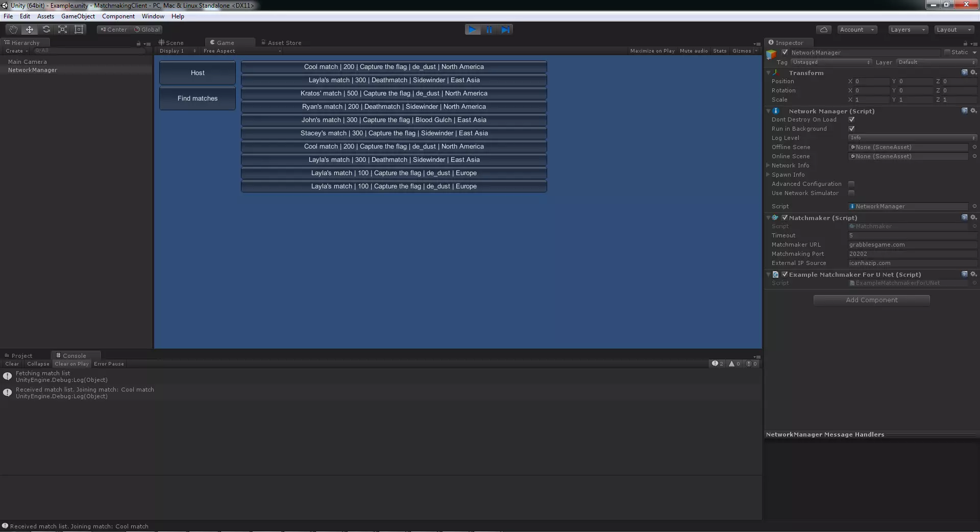The height and width of the screenshot is (532, 980).
Task: Open the Component menu
Action: click(118, 16)
